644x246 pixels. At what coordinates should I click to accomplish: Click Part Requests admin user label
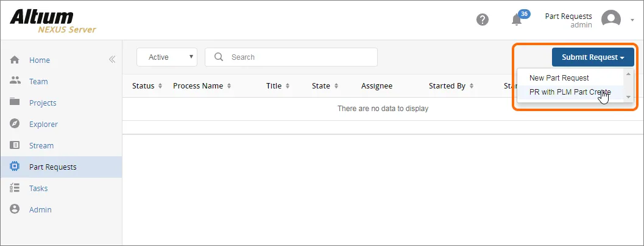point(568,20)
